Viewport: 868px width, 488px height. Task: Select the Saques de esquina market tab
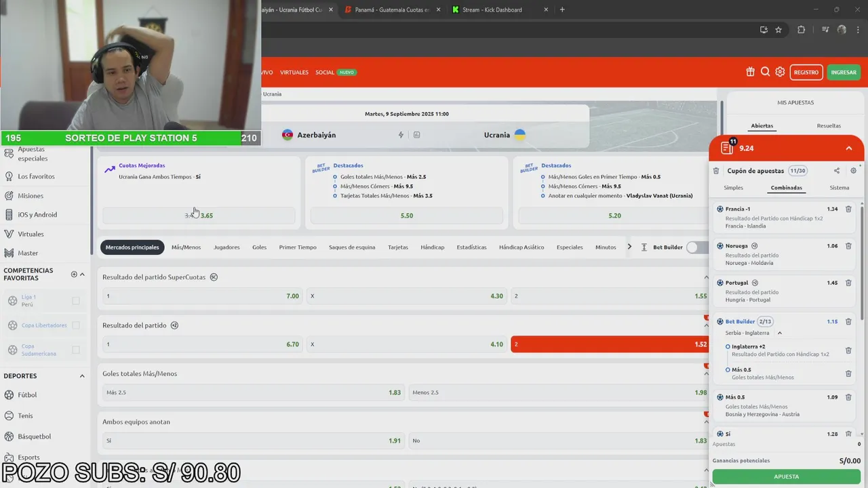click(x=352, y=247)
